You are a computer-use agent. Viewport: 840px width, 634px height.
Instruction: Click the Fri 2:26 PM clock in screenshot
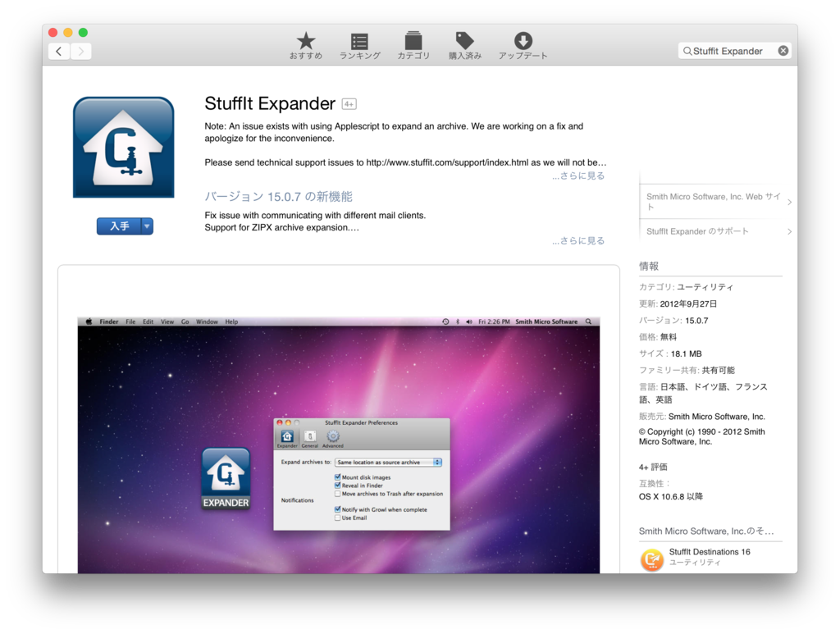coord(494,322)
